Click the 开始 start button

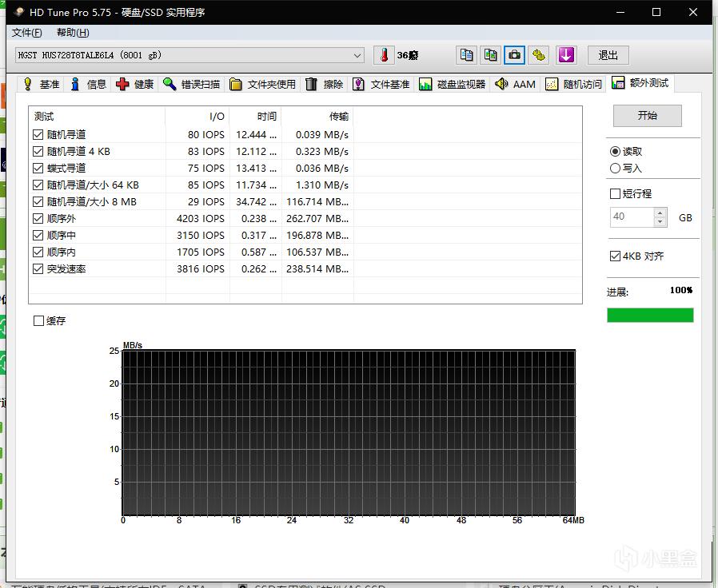648,115
